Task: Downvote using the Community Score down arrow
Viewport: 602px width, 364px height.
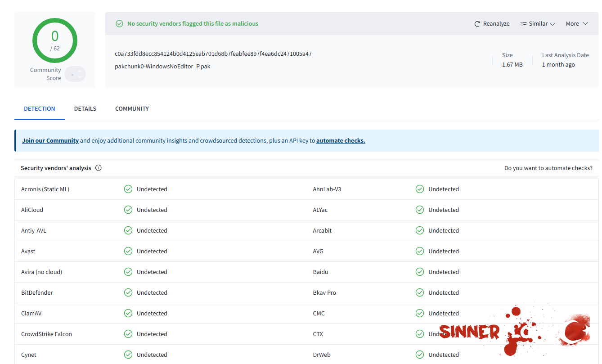Action: pos(79,77)
